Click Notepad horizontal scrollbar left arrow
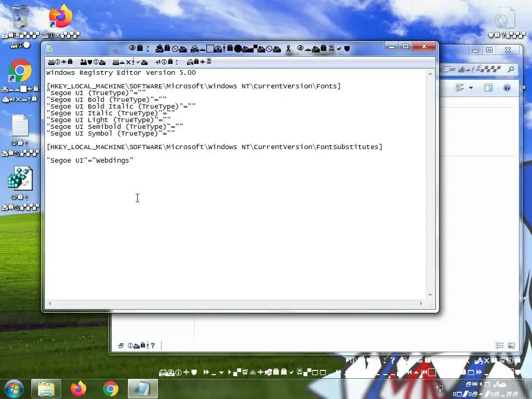 click(50, 303)
